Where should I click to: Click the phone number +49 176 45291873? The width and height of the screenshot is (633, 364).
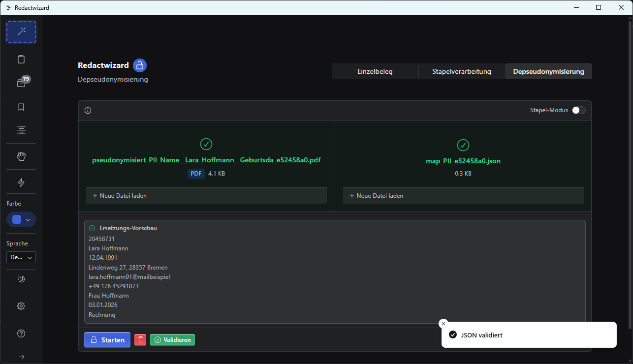point(114,286)
